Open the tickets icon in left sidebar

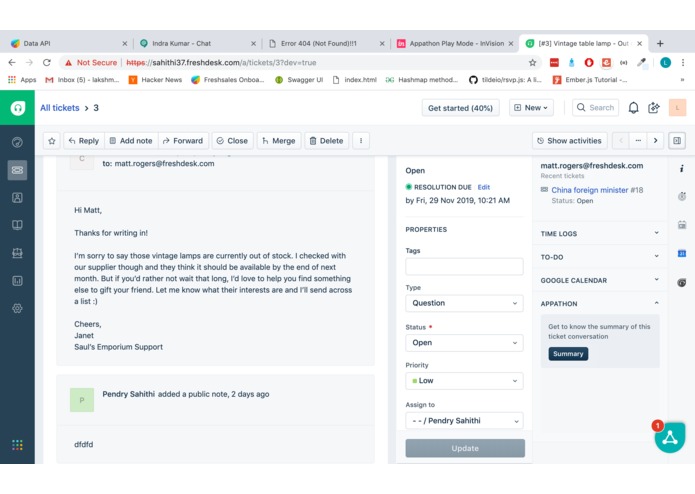point(17,170)
